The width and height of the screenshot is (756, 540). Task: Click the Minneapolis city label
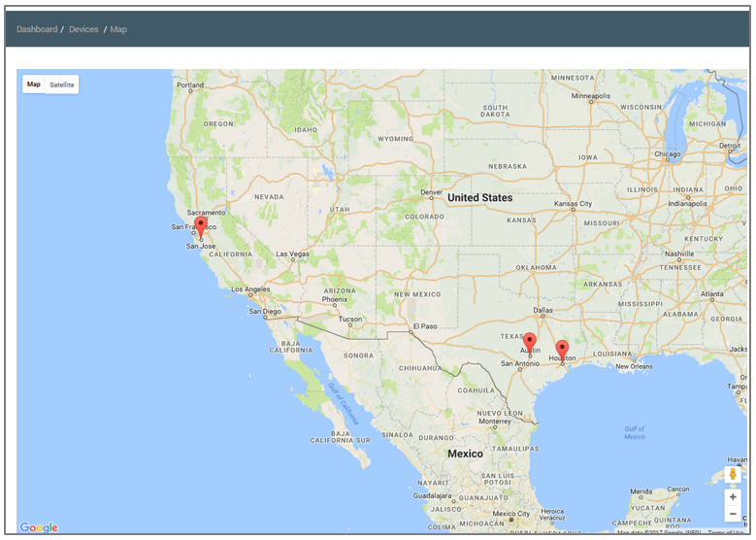pyautogui.click(x=590, y=95)
